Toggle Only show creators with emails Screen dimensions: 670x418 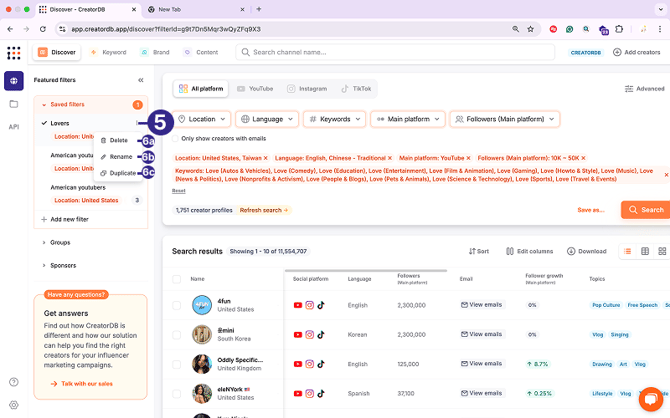(175, 138)
